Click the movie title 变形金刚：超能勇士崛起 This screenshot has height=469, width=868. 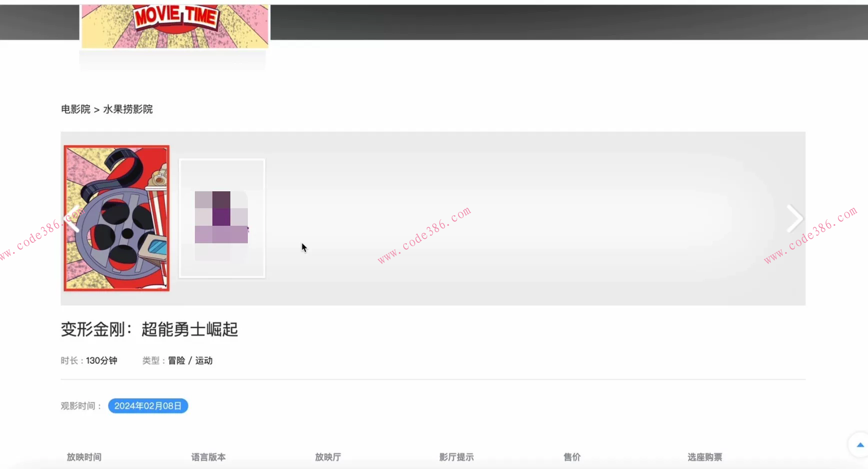coord(149,329)
